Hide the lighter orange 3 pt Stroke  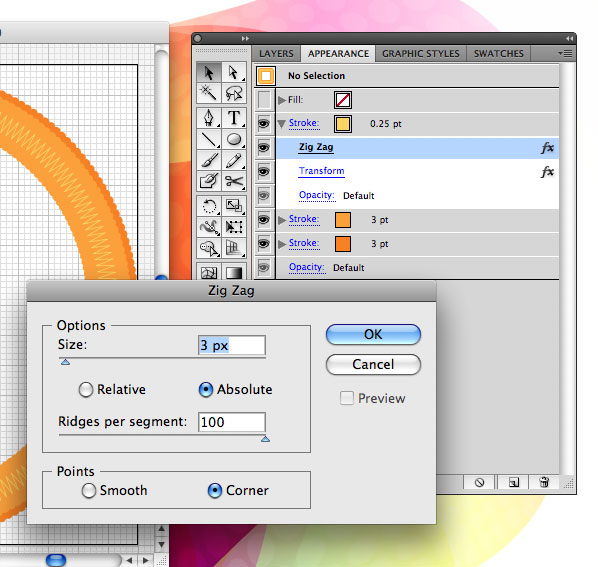(x=264, y=220)
